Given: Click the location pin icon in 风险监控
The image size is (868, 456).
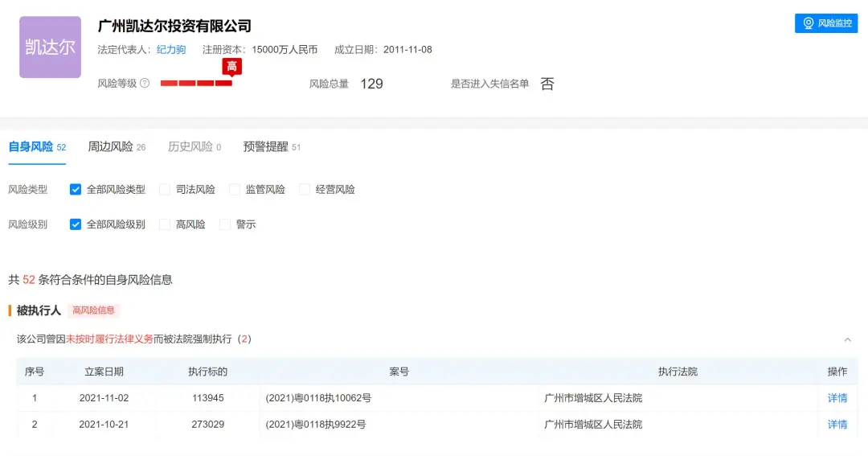Looking at the screenshot, I should (x=809, y=23).
